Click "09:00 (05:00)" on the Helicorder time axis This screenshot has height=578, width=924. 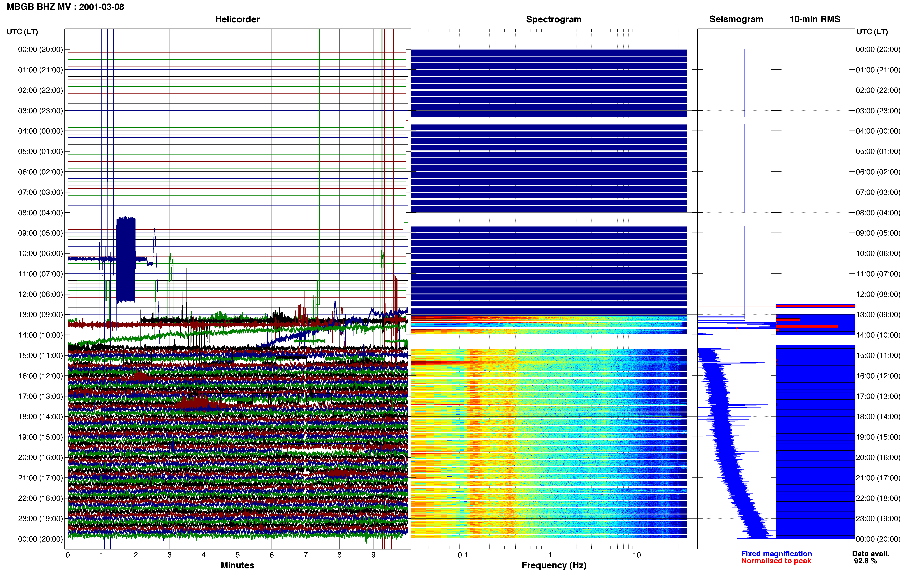[40, 233]
